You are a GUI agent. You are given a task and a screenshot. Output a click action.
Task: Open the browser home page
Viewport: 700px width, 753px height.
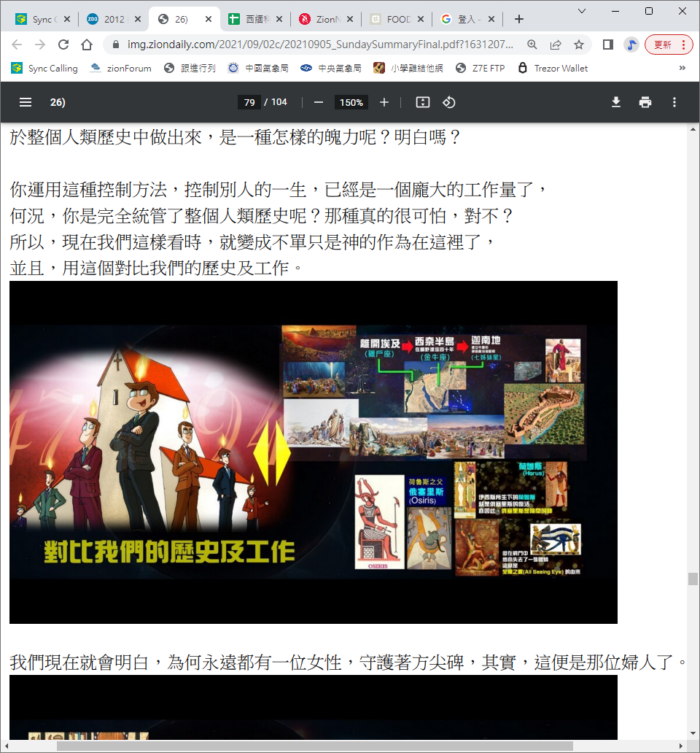coord(87,45)
